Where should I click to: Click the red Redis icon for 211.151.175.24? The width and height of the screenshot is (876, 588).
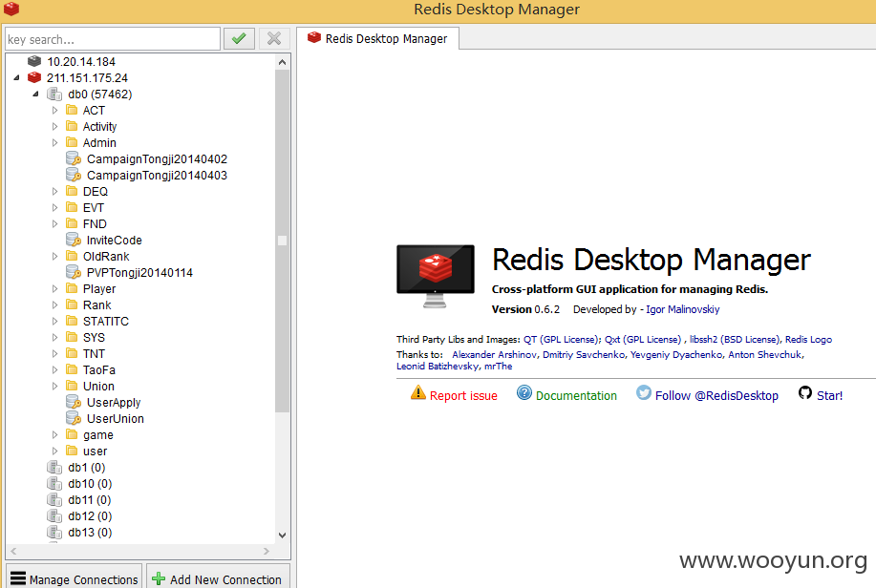click(34, 77)
